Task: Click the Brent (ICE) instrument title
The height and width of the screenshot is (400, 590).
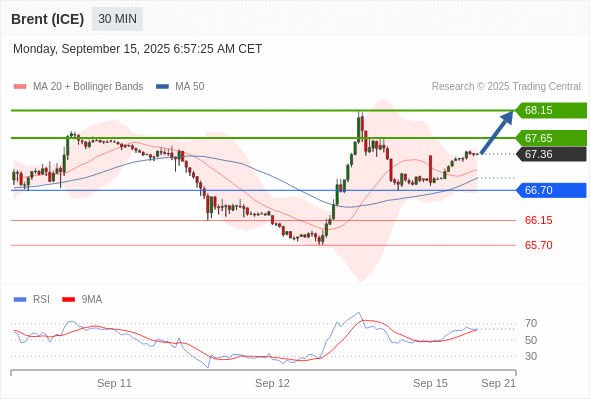Action: pyautogui.click(x=47, y=19)
